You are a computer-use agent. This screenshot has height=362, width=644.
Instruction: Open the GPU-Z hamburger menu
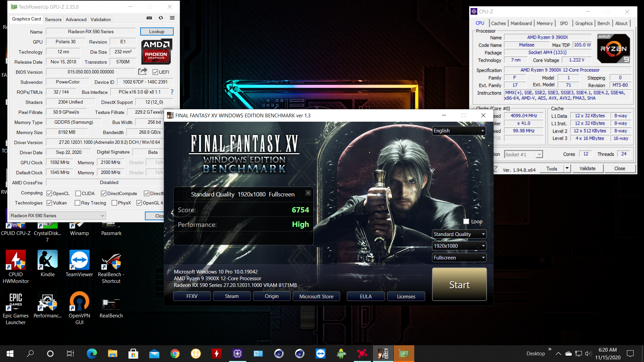[x=172, y=18]
